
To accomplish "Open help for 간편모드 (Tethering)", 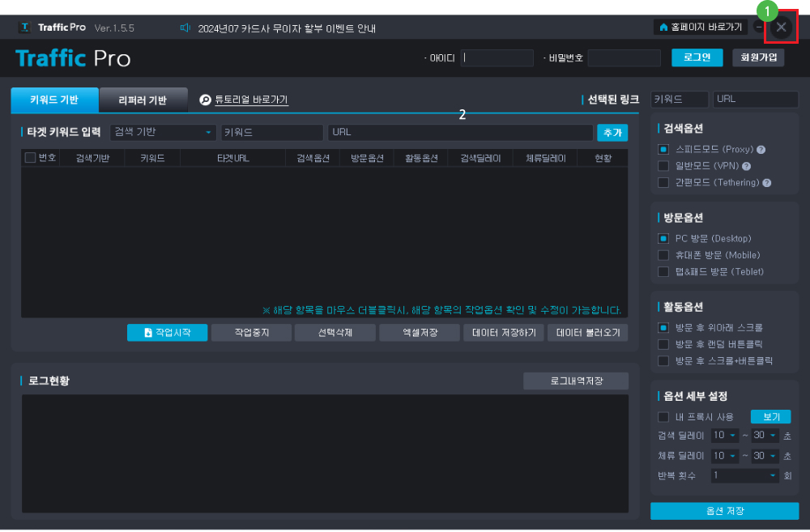I will pos(767,183).
